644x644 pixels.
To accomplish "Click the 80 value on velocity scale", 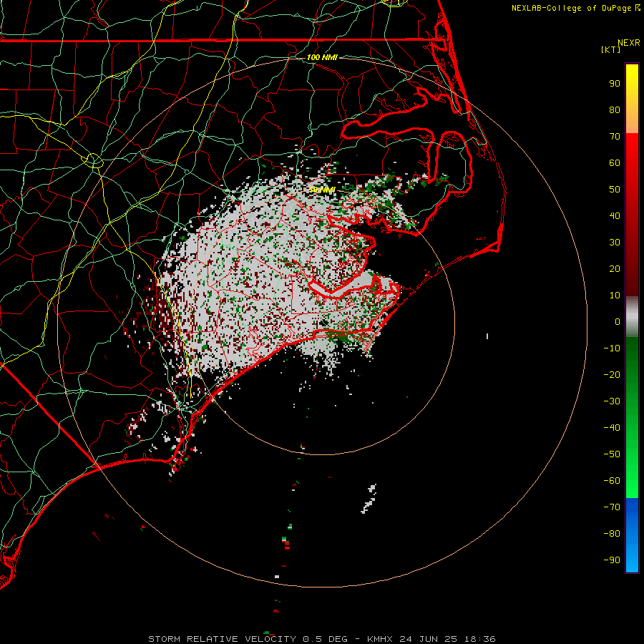I will click(x=615, y=110).
